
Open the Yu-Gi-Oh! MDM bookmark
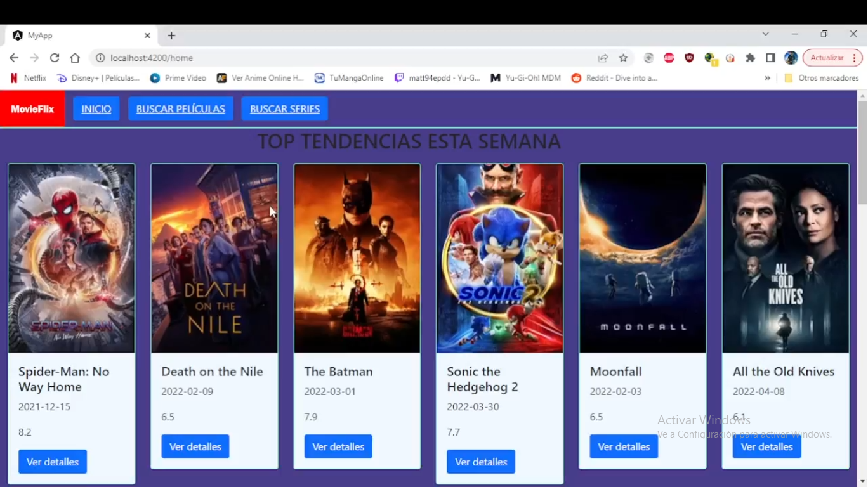[x=526, y=78]
